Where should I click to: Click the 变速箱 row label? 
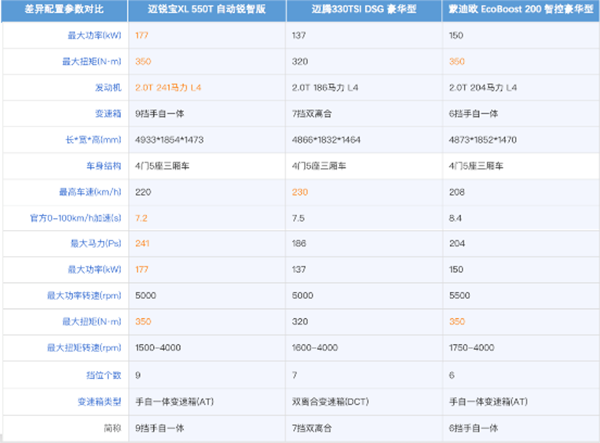point(108,114)
